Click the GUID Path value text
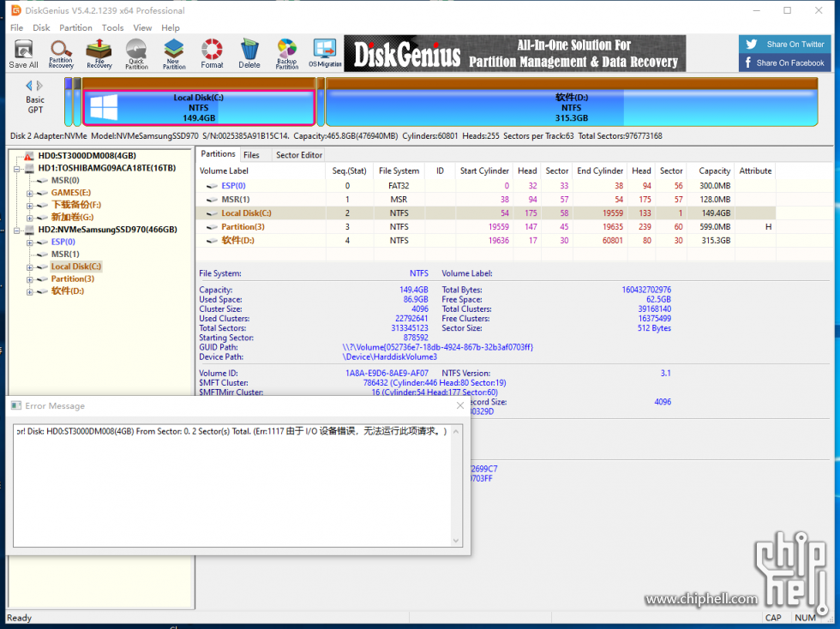 click(438, 347)
